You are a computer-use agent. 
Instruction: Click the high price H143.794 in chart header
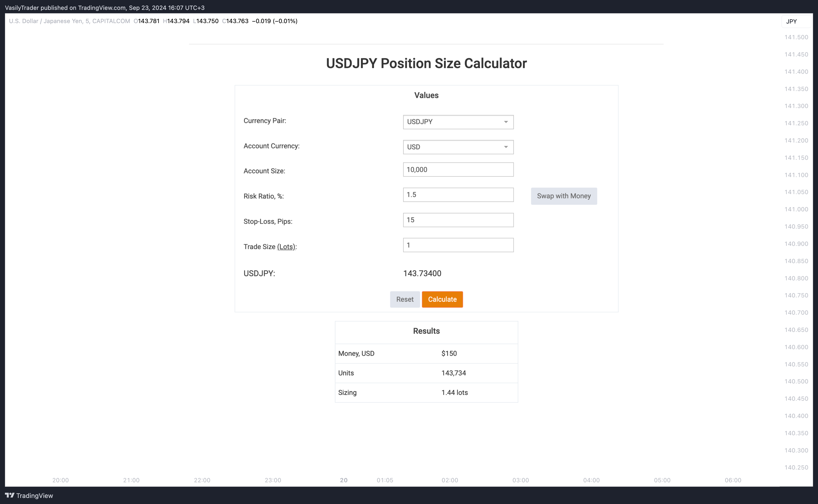(176, 21)
